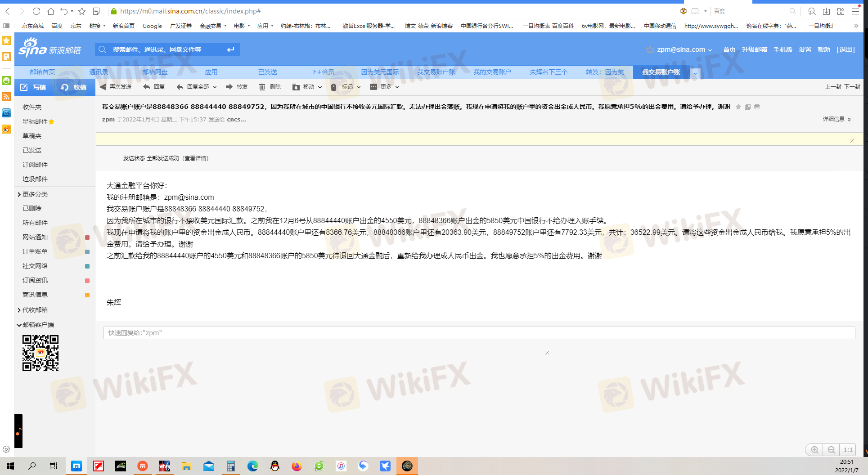Expand the 移动 move dropdown
The image size is (868, 475).
pyautogui.click(x=320, y=87)
